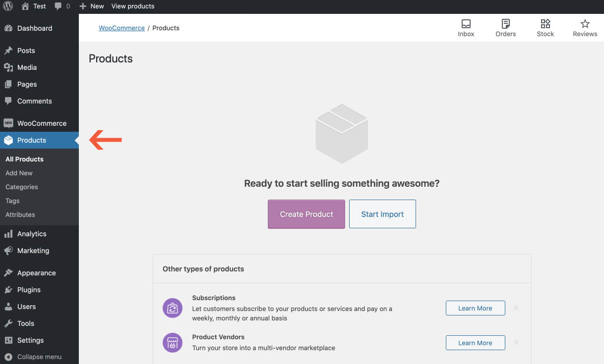
Task: Click the Marketing megaphone icon
Action: click(8, 251)
